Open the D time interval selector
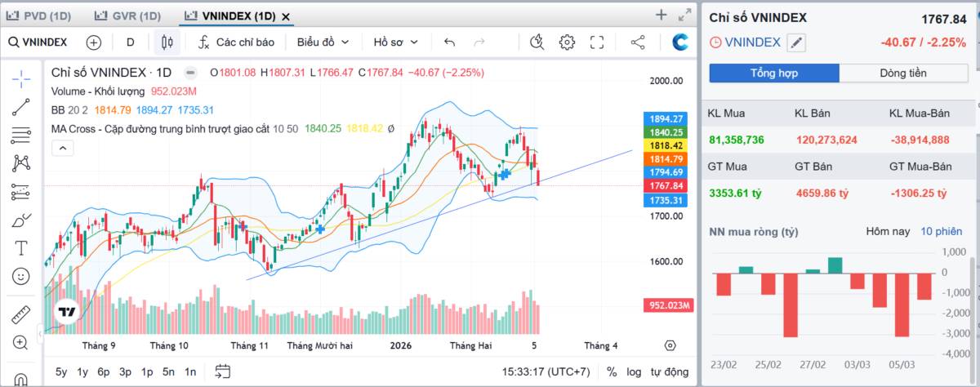Screen dimensions: 980x387 point(131,42)
